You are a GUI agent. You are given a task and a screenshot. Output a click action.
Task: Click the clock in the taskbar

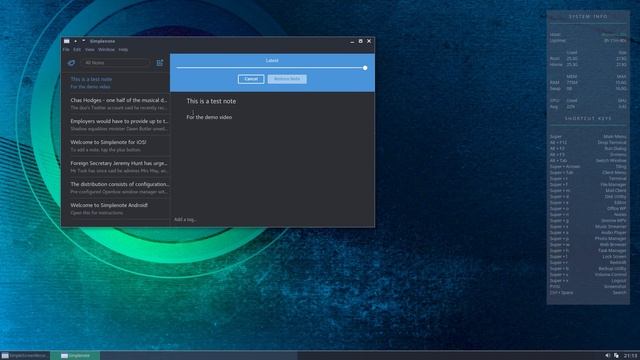point(630,356)
